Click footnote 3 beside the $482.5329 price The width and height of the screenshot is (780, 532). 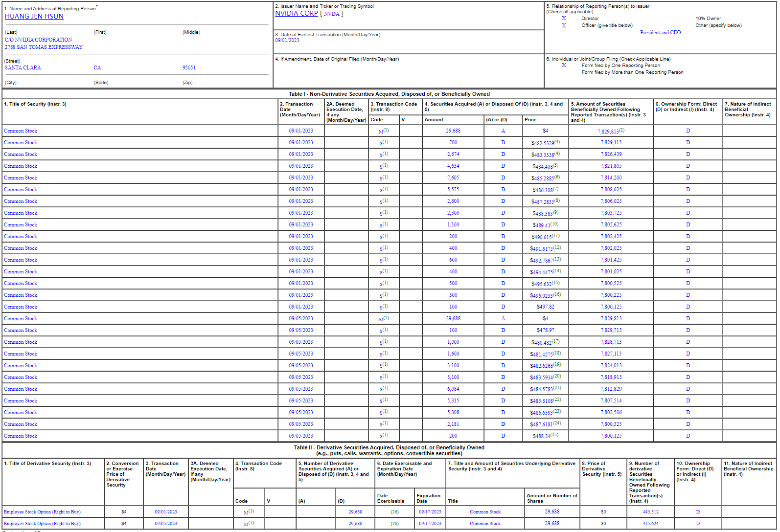(557, 142)
